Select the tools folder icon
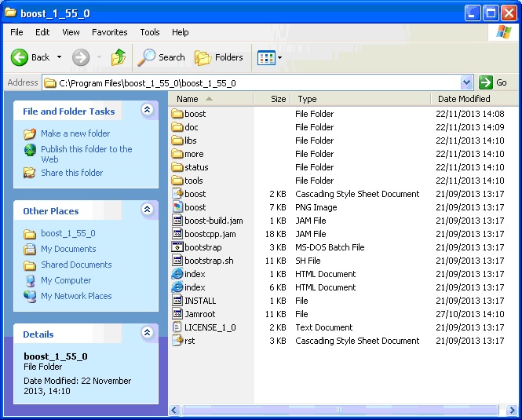 [x=177, y=181]
